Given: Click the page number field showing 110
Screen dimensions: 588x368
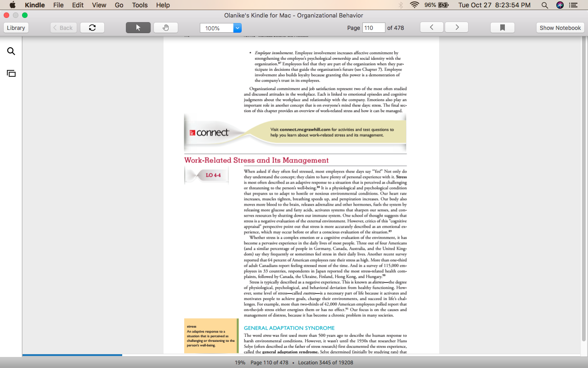Looking at the screenshot, I should click(373, 28).
